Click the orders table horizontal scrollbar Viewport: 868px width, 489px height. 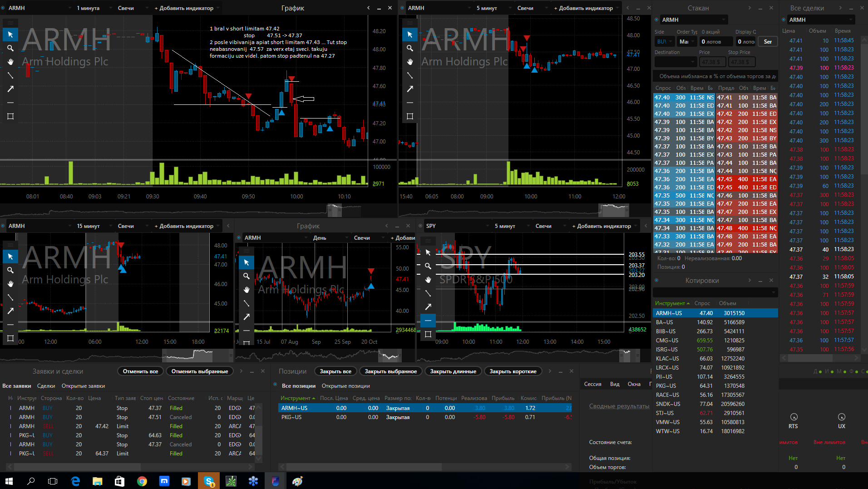[x=77, y=467]
